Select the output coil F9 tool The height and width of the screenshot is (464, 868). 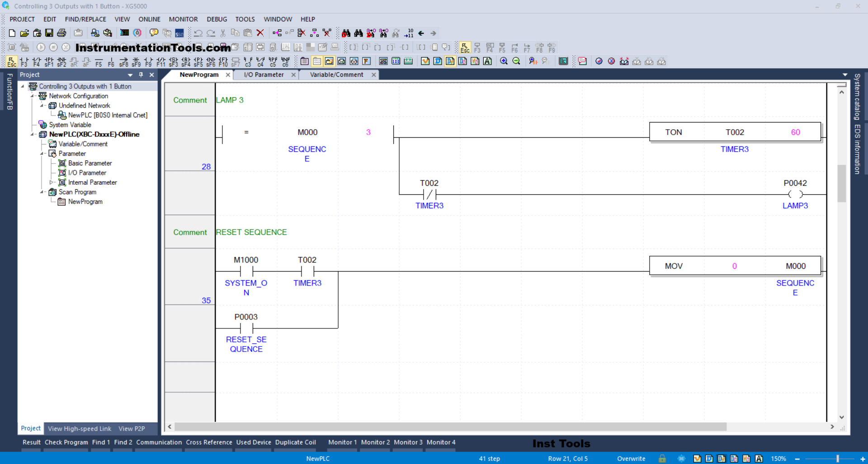[x=148, y=61]
